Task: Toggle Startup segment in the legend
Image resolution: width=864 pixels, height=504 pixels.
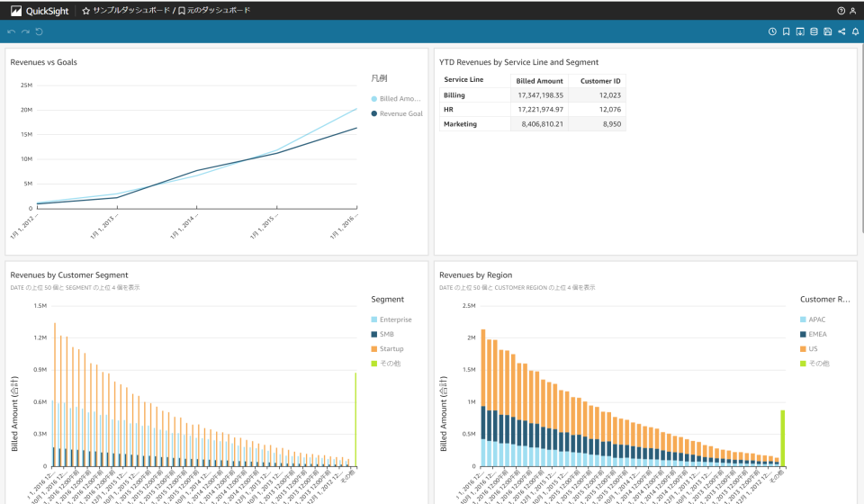Action: [x=391, y=348]
